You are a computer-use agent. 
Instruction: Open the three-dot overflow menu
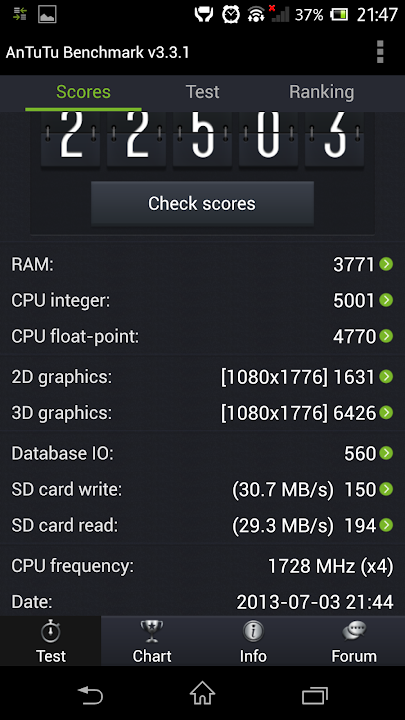pyautogui.click(x=380, y=51)
